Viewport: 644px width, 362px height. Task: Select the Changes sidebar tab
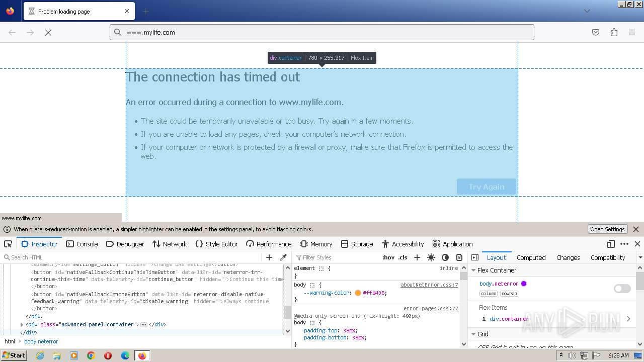click(x=568, y=257)
